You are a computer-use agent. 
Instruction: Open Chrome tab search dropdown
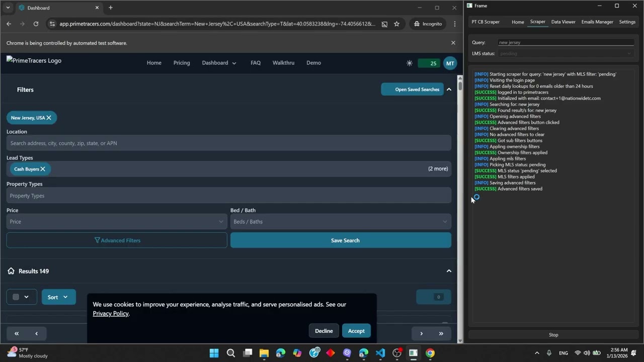click(8, 8)
